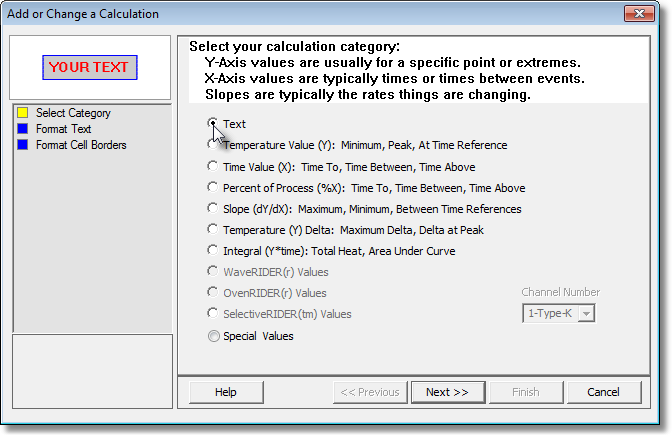This screenshot has height=437, width=672.
Task: Advance with the Next >> button
Action: click(x=448, y=392)
